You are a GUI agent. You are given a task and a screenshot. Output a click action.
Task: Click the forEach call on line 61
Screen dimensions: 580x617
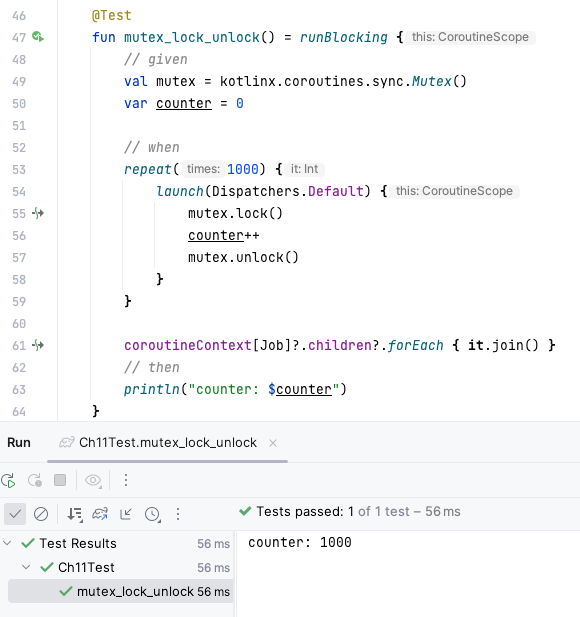coord(416,345)
